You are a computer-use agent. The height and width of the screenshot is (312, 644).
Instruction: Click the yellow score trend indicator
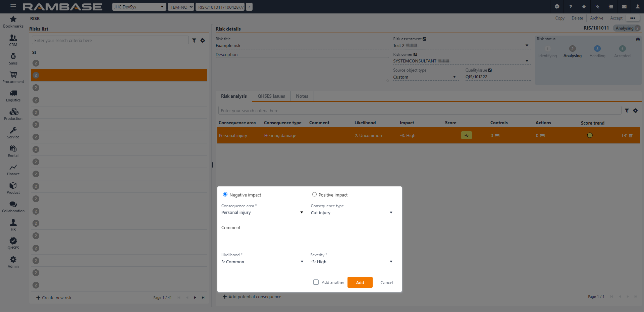(x=590, y=135)
